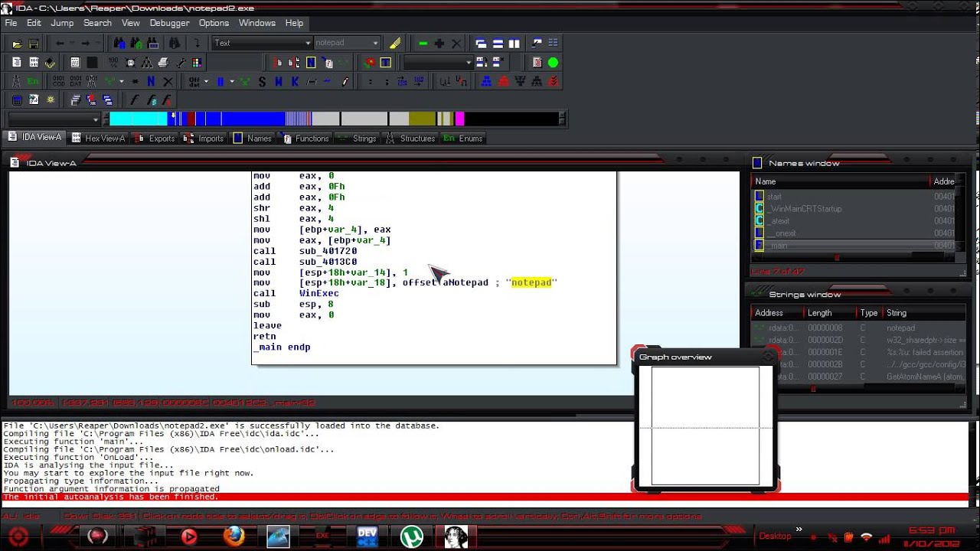The height and width of the screenshot is (551, 980).
Task: Click the Dev-C++ icon in taskbar
Action: pos(367,536)
